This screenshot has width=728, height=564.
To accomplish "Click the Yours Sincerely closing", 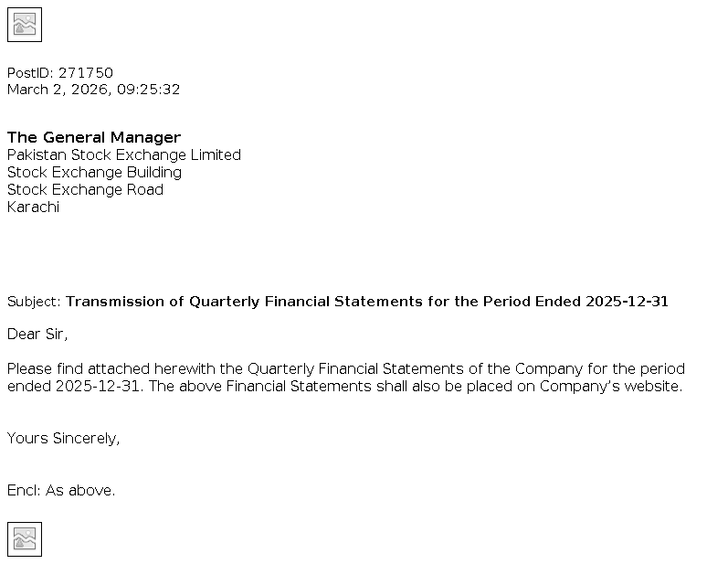I will (64, 438).
